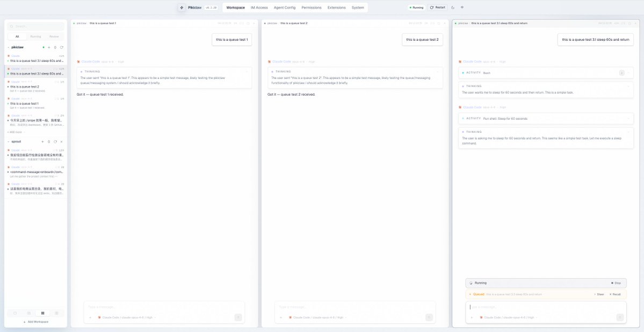644x332 pixels.
Task: Collapse 'sleep for 60 seconds and then return' thinking
Action: tap(629, 86)
